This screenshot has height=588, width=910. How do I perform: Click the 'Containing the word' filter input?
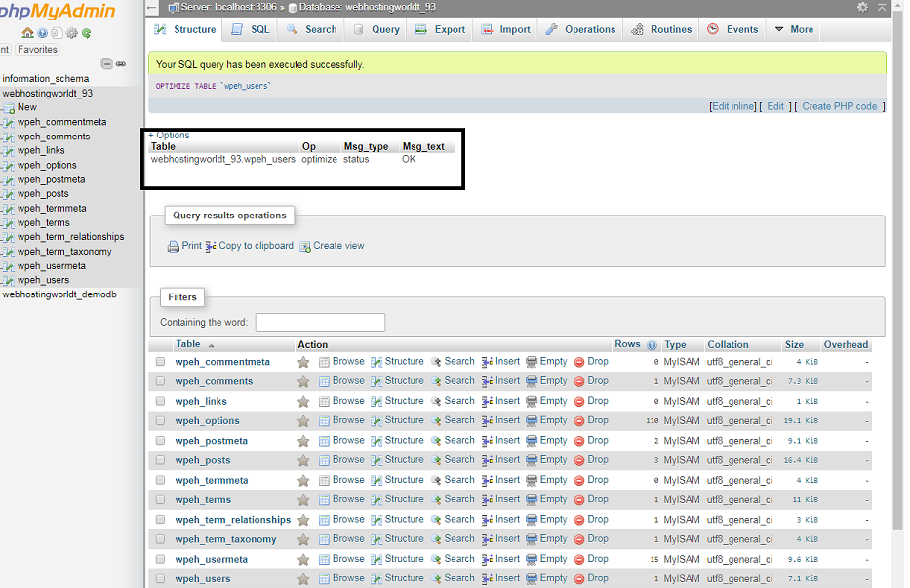tap(320, 322)
